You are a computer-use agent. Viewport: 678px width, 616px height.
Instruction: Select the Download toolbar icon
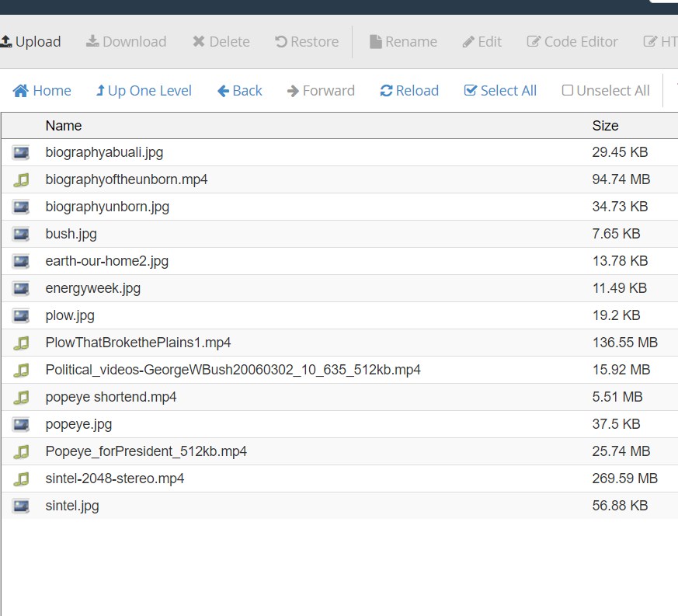[93, 41]
